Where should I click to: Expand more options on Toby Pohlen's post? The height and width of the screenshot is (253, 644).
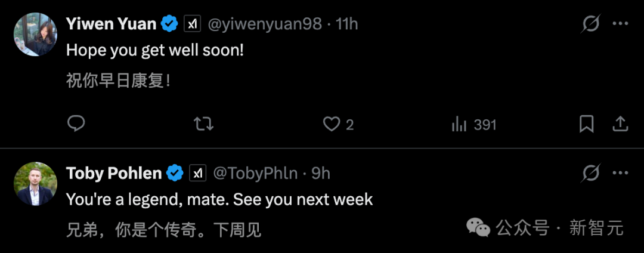[x=621, y=174]
